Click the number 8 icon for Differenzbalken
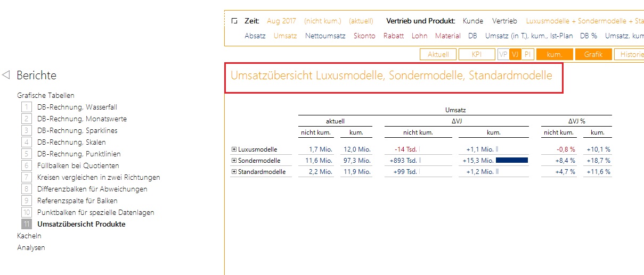Viewport: 644px width, 275px height. pos(26,189)
